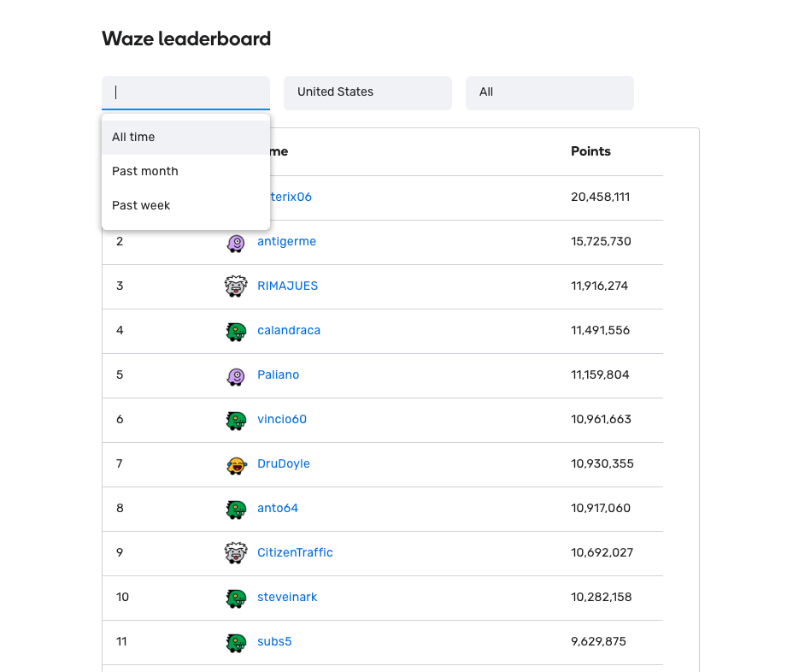Click CitizenTraffic's sheep avatar icon
The height and width of the screenshot is (672, 793).
236,552
